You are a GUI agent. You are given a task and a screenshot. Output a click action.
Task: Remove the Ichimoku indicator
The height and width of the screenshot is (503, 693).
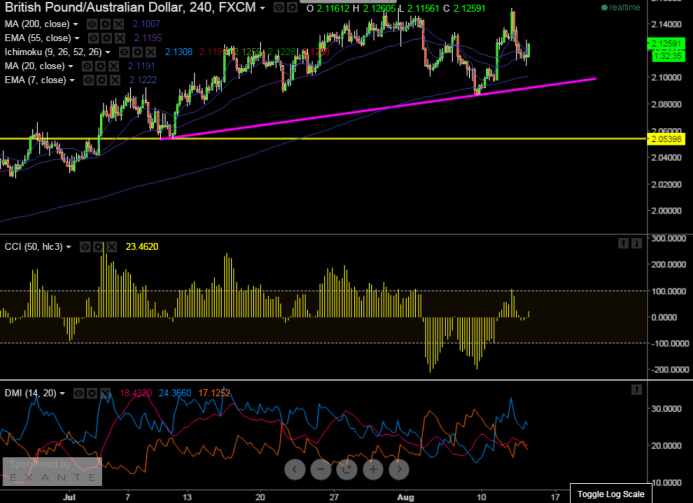pos(151,52)
